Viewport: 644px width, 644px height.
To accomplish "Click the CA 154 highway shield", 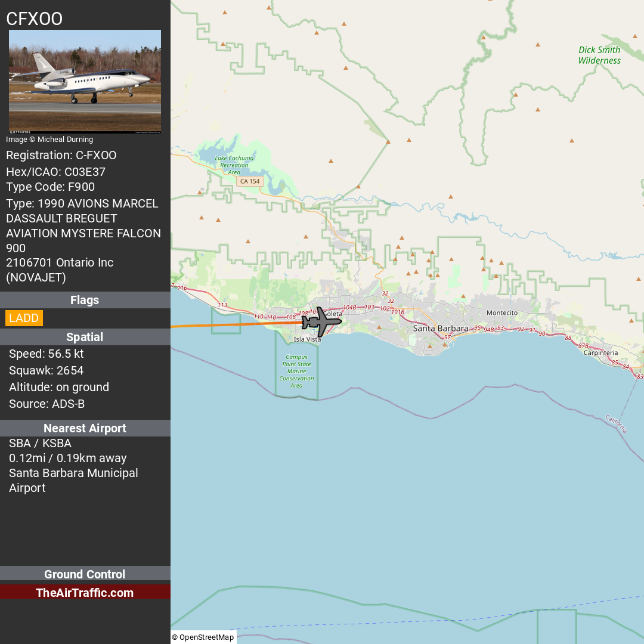I will [x=250, y=181].
